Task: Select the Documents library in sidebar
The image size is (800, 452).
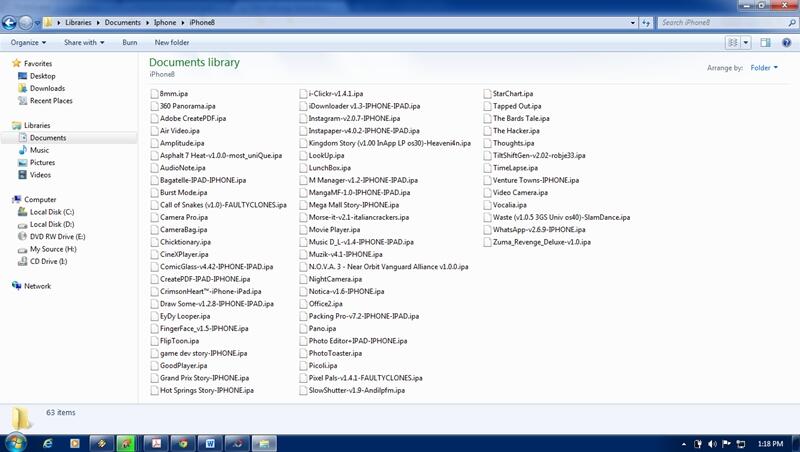Action: [x=47, y=138]
